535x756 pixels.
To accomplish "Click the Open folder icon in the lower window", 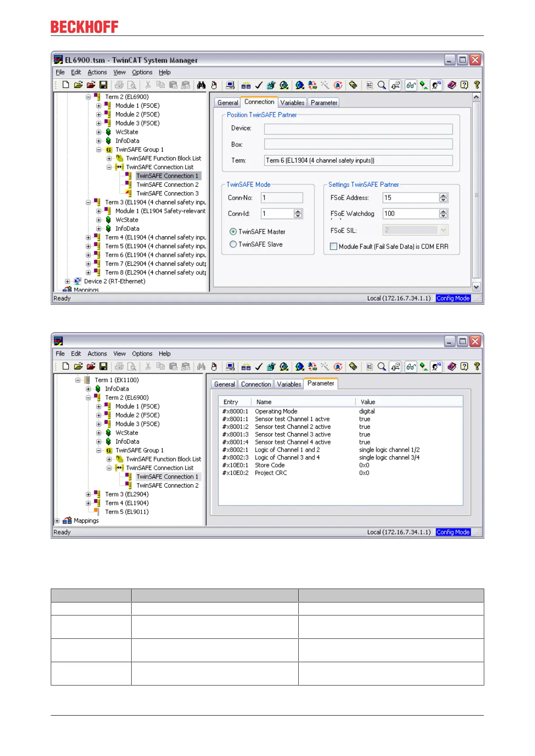I will pyautogui.click(x=78, y=366).
